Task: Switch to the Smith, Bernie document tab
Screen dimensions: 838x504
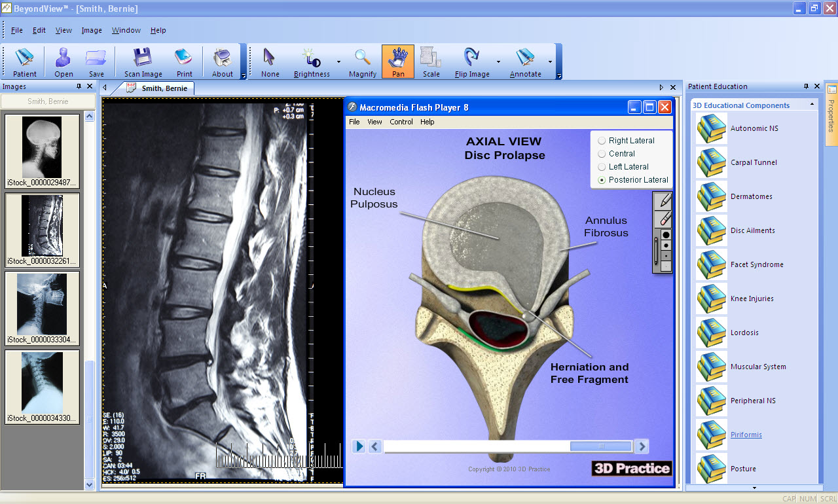Action: point(158,88)
